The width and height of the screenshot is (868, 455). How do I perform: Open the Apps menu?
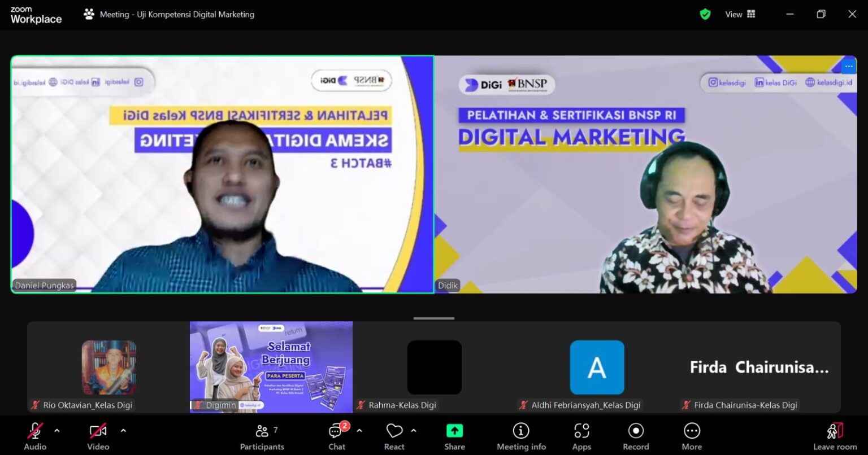(581, 436)
